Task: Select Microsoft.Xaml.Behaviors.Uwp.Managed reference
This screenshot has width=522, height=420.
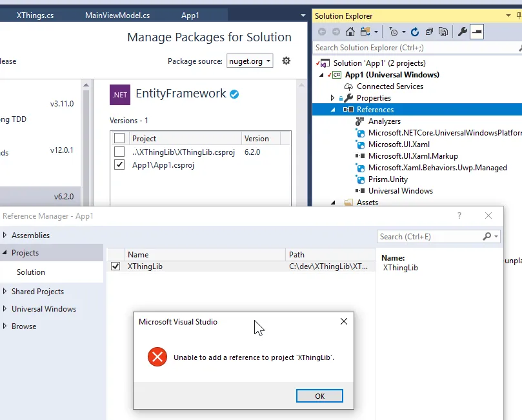Action: 437,168
